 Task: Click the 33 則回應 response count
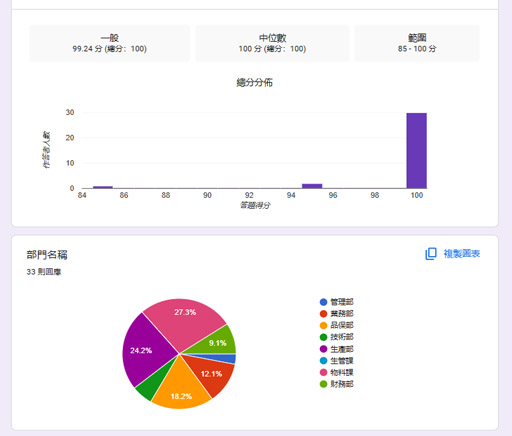coord(44,272)
